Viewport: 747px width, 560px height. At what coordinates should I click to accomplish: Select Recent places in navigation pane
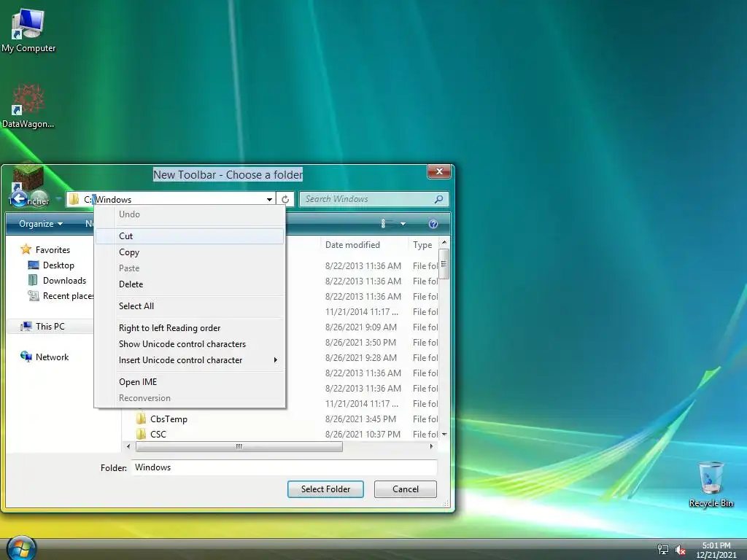tap(68, 296)
